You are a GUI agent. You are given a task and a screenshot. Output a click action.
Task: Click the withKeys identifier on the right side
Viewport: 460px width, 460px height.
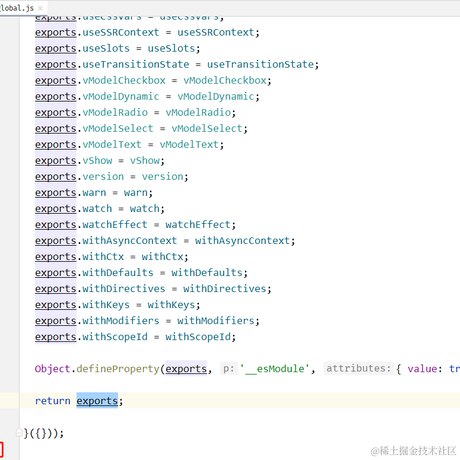[171, 305]
